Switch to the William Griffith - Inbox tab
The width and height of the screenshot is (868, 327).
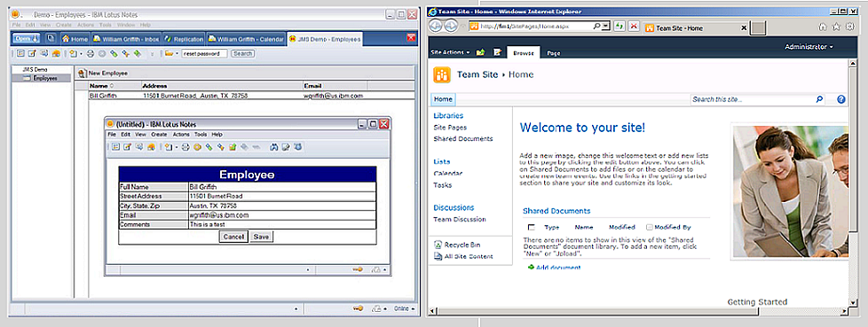(126, 39)
